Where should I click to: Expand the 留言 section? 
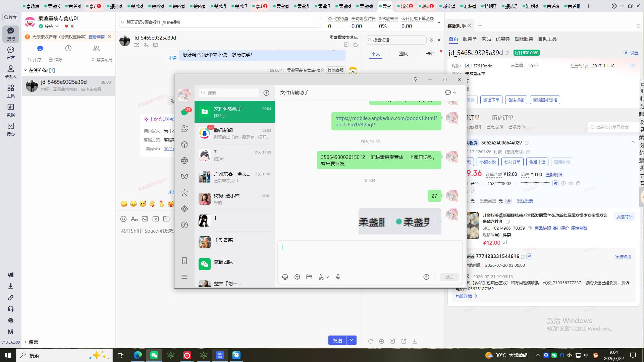coord(25,342)
